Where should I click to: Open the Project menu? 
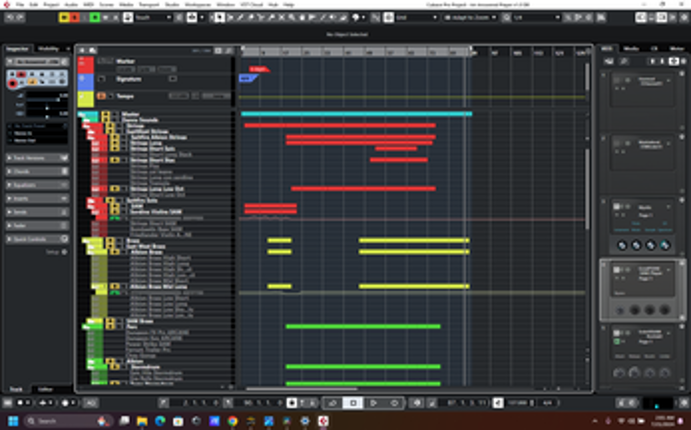[x=52, y=4]
